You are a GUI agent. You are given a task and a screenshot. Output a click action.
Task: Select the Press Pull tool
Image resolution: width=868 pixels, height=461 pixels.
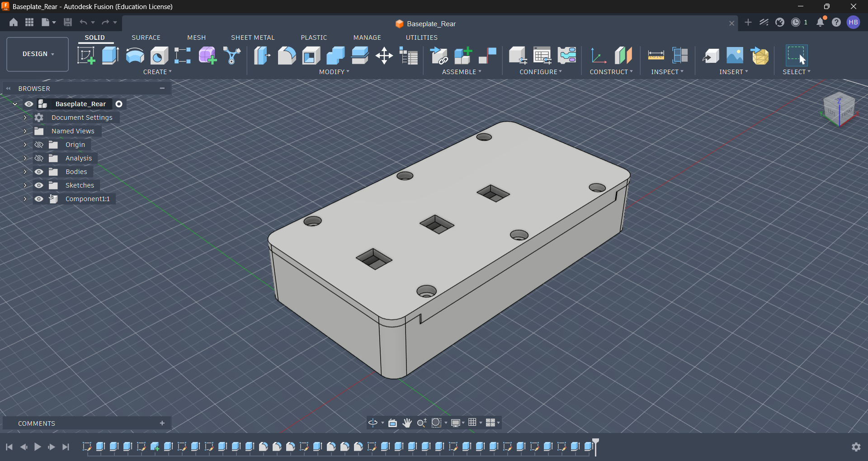[x=262, y=56]
